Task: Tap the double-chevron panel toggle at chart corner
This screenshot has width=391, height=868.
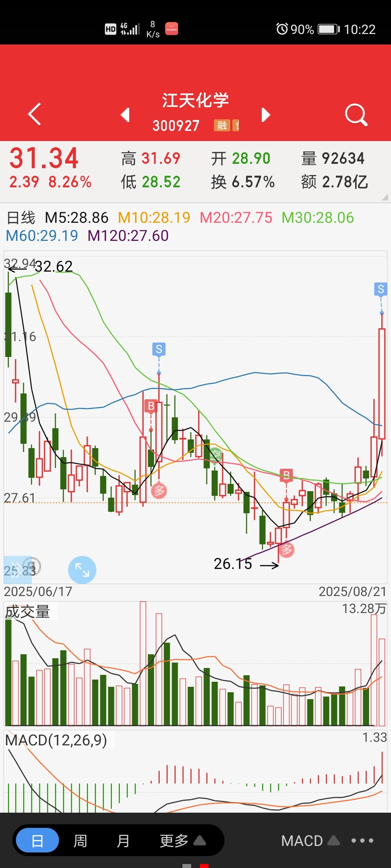Action: (17, 570)
